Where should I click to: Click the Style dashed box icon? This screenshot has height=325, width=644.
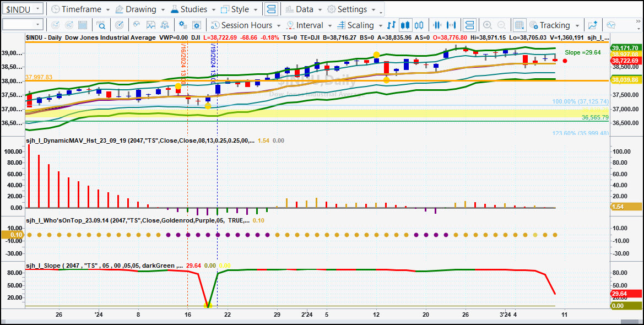tap(225, 9)
